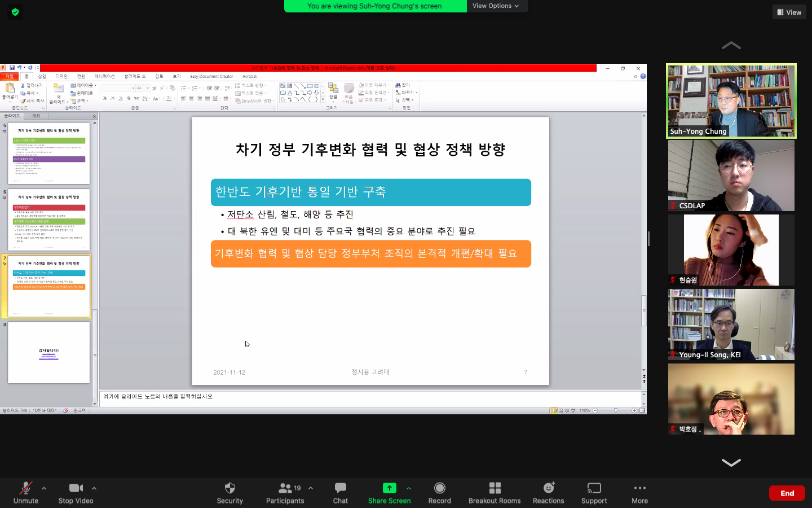
Task: Show previous video participants with up chevron
Action: click(731, 45)
